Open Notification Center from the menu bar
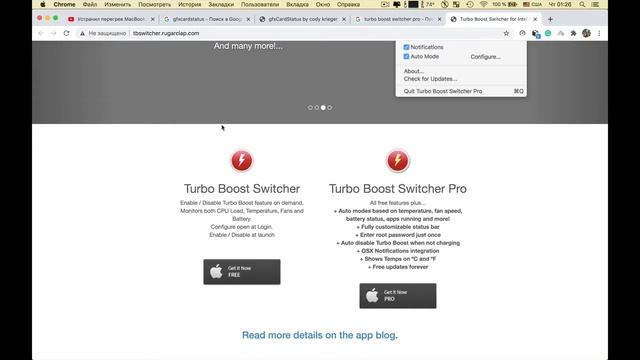 pos(596,4)
